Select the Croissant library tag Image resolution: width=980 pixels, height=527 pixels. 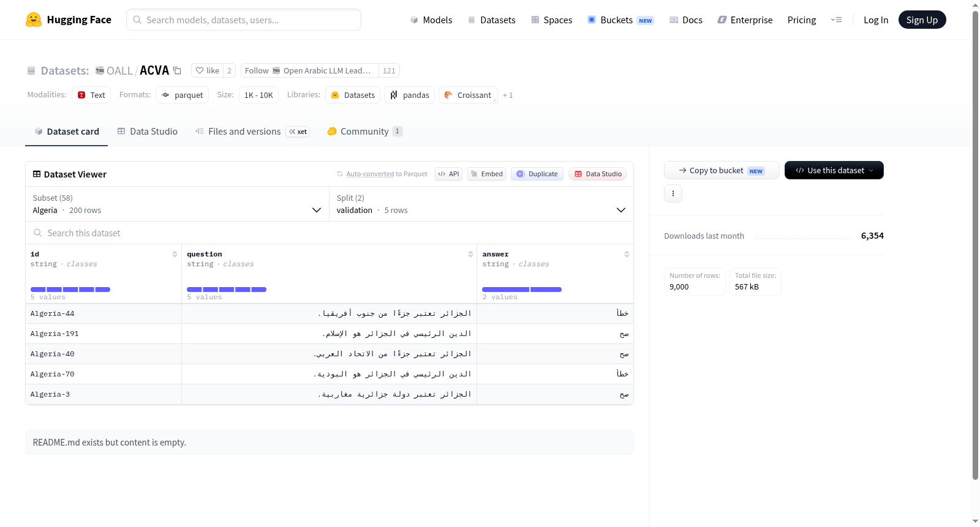point(468,95)
